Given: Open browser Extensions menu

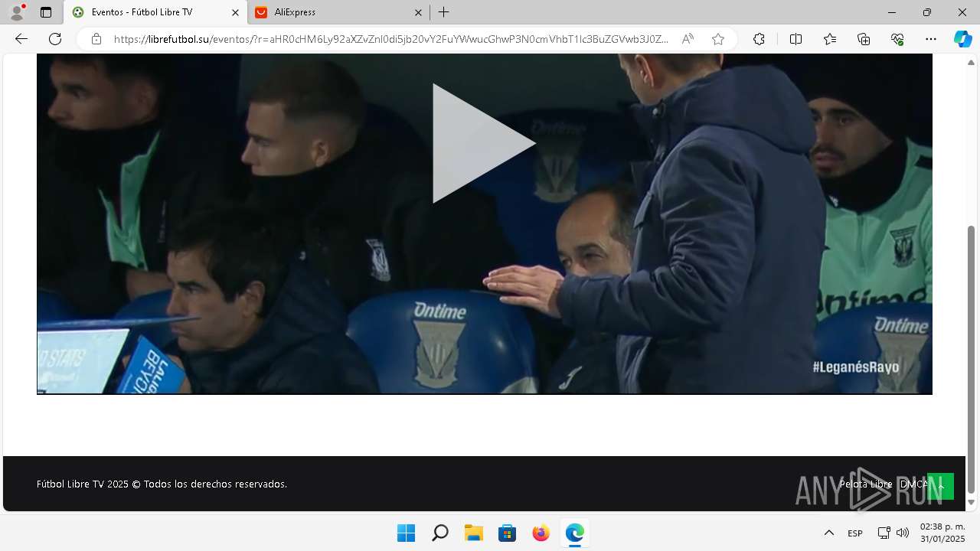Looking at the screenshot, I should [759, 39].
